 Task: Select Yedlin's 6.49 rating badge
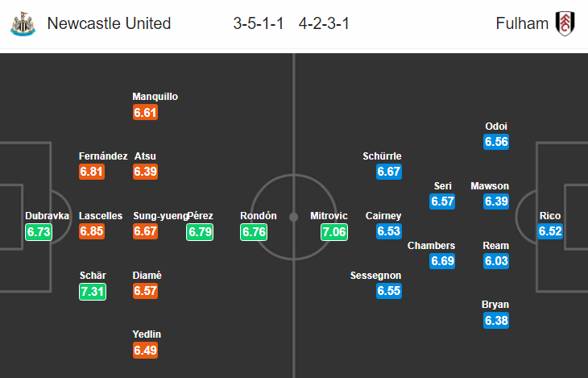tap(145, 351)
